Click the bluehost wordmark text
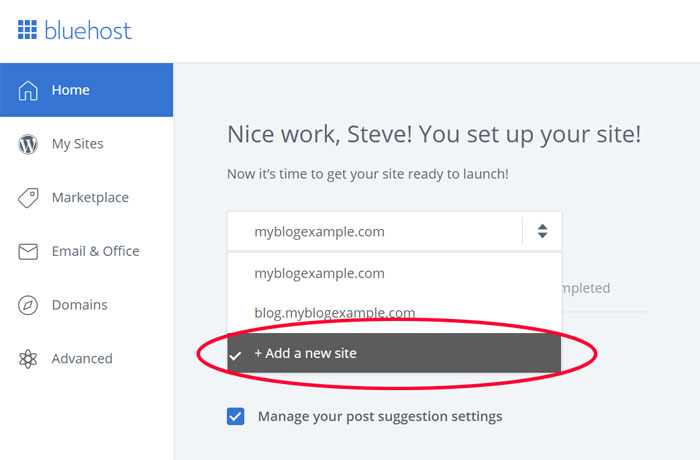Viewport: 700px width, 460px height. (88, 30)
